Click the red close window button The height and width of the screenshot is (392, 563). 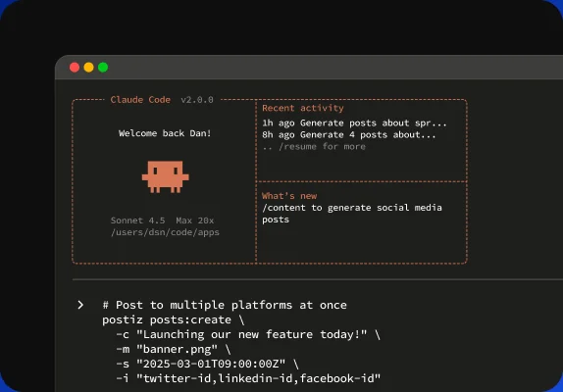[75, 68]
